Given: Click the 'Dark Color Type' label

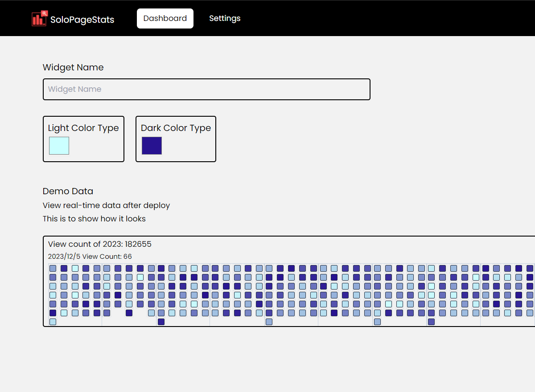Looking at the screenshot, I should [x=176, y=128].
